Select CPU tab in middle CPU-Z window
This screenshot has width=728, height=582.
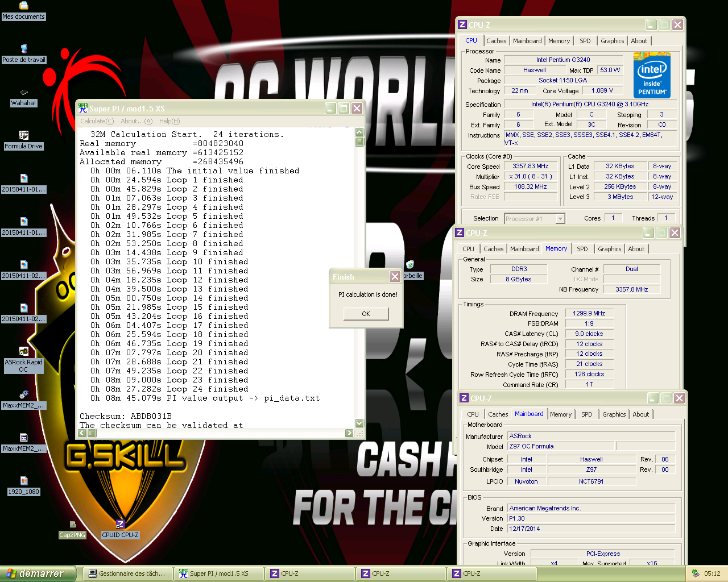click(x=468, y=249)
